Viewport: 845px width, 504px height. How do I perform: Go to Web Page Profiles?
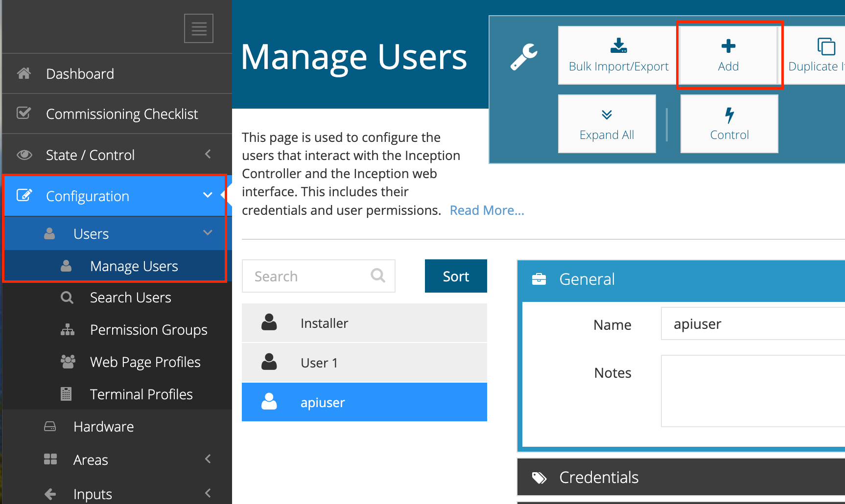point(145,362)
